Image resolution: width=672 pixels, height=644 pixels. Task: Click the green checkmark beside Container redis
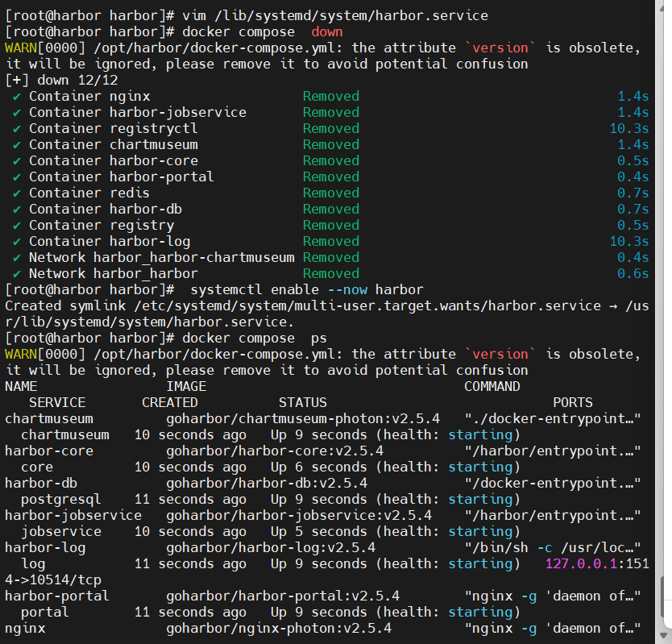(x=17, y=193)
